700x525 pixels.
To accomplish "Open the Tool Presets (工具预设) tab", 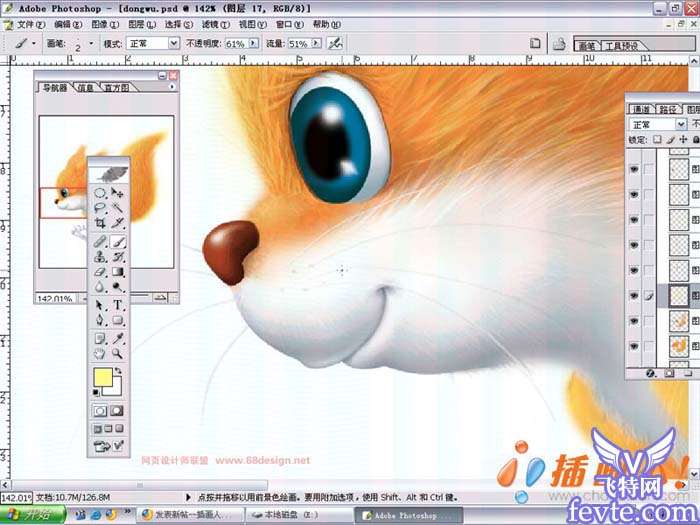I will [621, 46].
